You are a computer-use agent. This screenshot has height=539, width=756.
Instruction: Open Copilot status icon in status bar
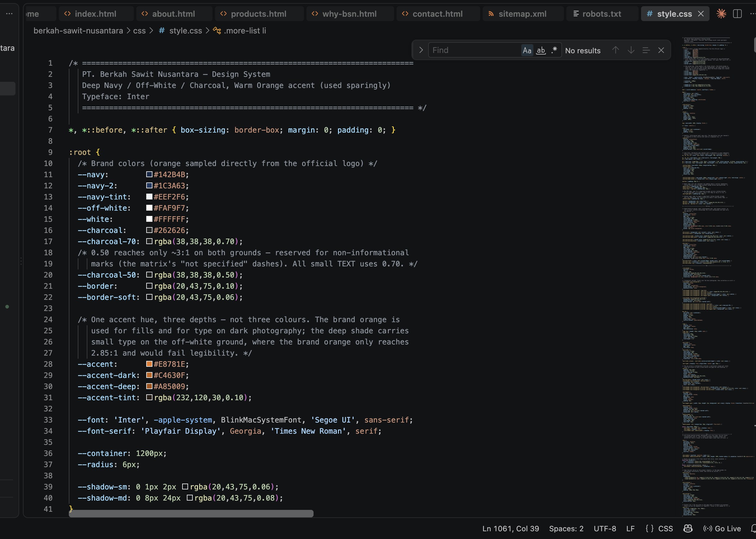tap(688, 528)
